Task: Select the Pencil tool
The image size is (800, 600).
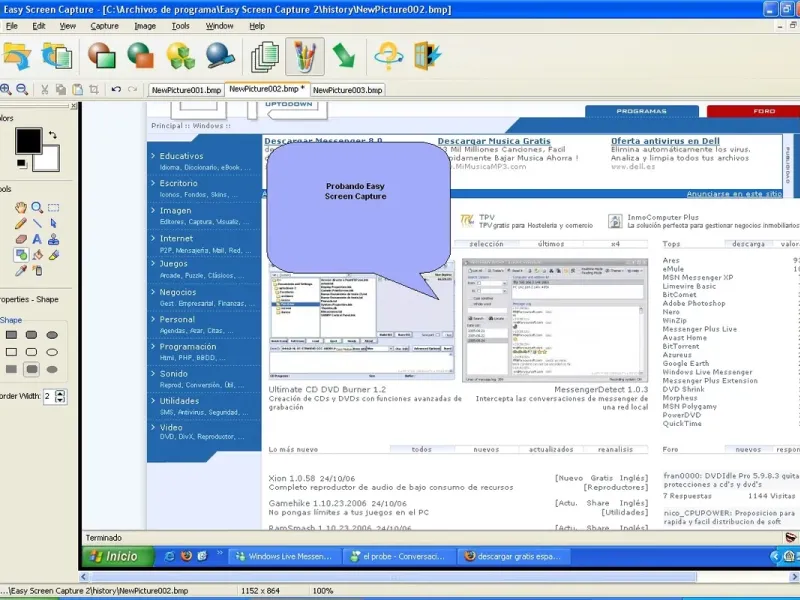Action: 20,223
